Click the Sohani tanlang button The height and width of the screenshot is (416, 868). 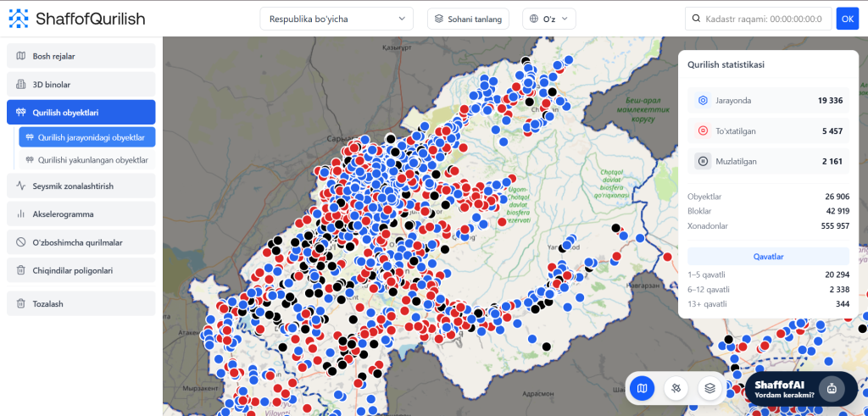pyautogui.click(x=468, y=19)
